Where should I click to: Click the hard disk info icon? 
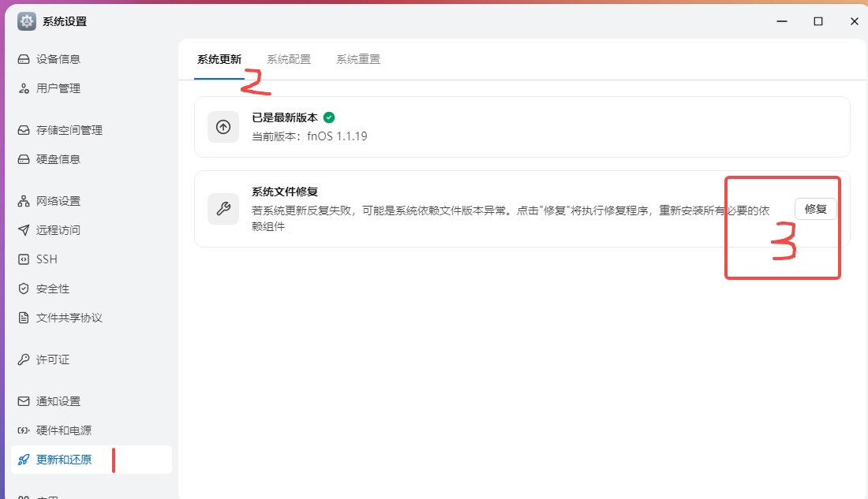(x=24, y=159)
